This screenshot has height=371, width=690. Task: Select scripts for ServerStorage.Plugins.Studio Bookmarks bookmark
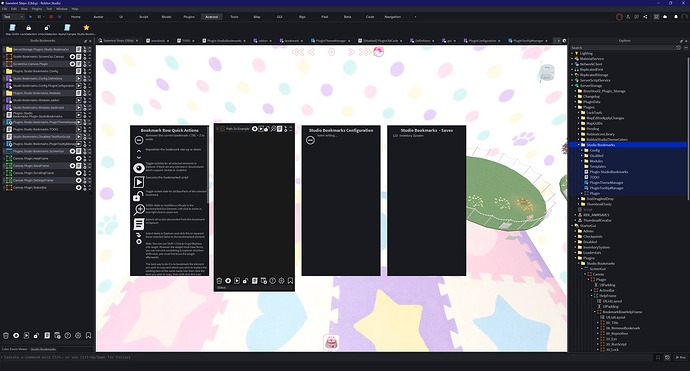tap(79, 49)
